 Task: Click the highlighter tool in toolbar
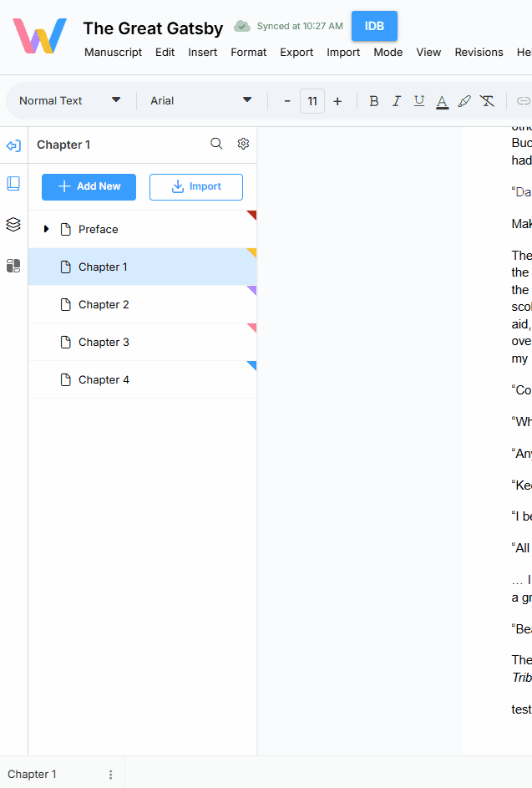464,101
